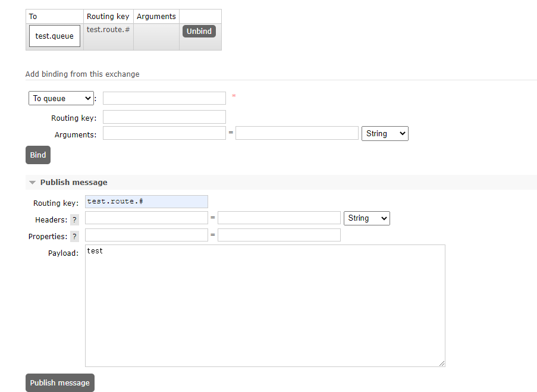Viewport: 537px width, 392px height.
Task: Click the Add binding from this exchange heading
Action: pos(83,74)
